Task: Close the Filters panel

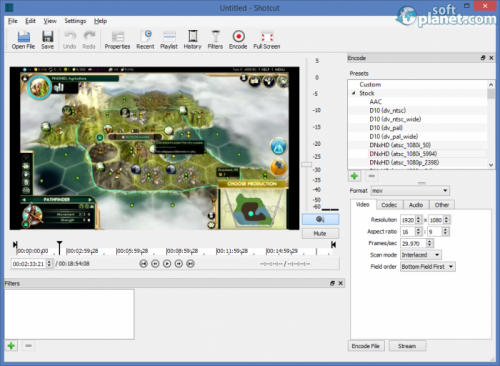Action: (340, 283)
